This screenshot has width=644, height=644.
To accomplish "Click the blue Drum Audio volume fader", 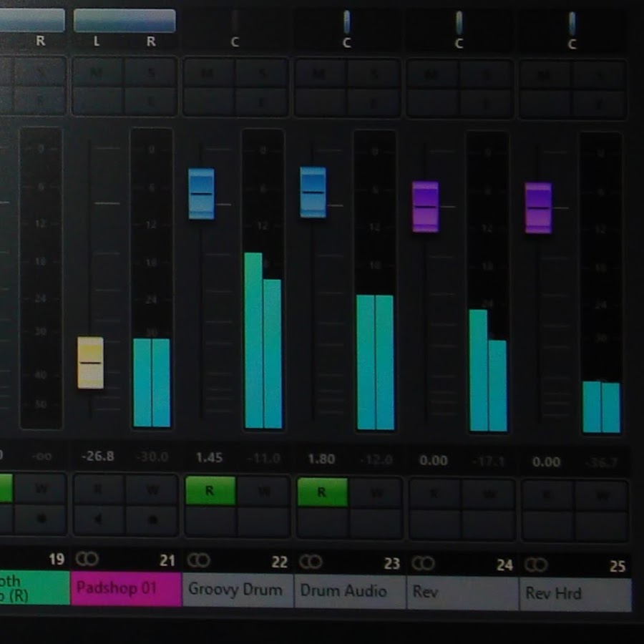I will pos(313,192).
